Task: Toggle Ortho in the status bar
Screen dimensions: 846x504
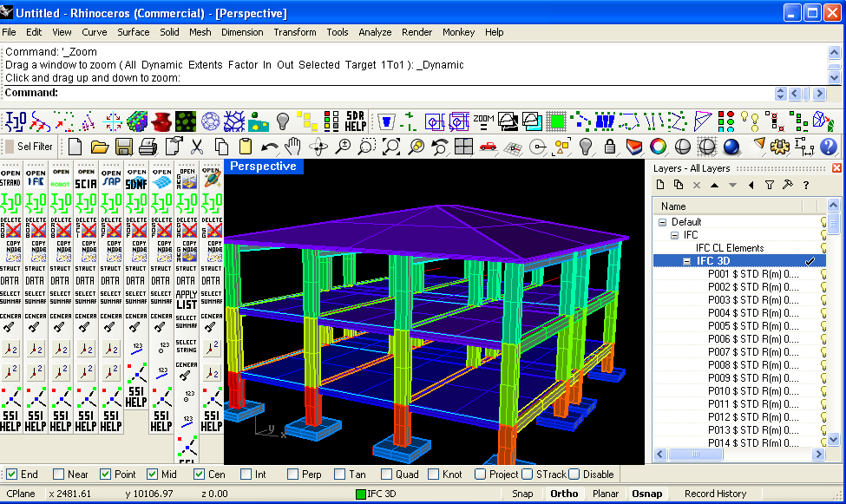Action: coord(564,494)
